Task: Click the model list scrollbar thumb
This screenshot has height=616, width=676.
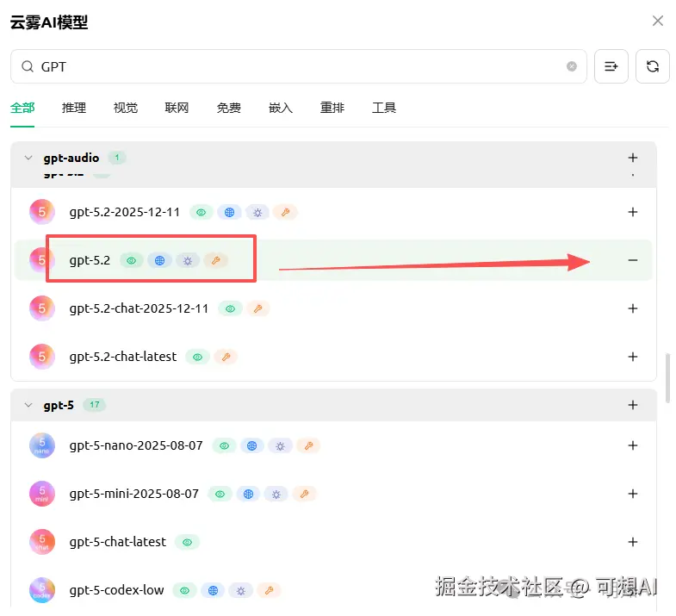Action: click(x=667, y=378)
